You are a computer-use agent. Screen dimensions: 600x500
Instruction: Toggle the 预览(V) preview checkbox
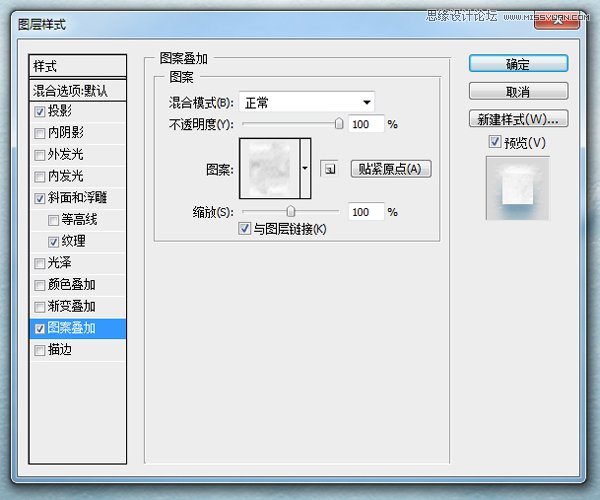(x=494, y=142)
